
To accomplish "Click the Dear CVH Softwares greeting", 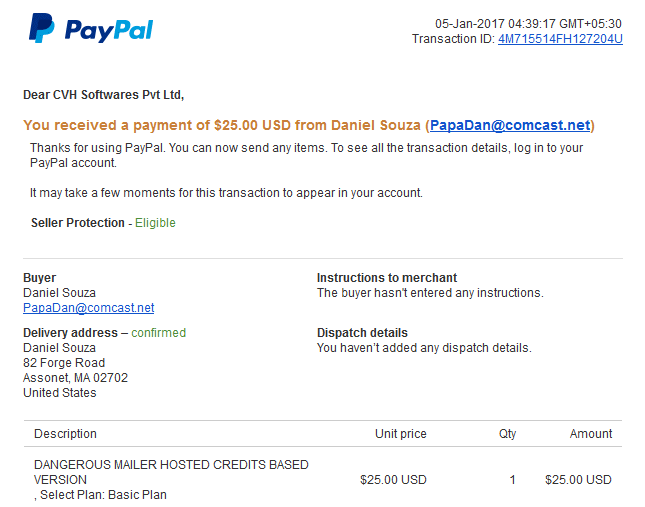I will 103,95.
